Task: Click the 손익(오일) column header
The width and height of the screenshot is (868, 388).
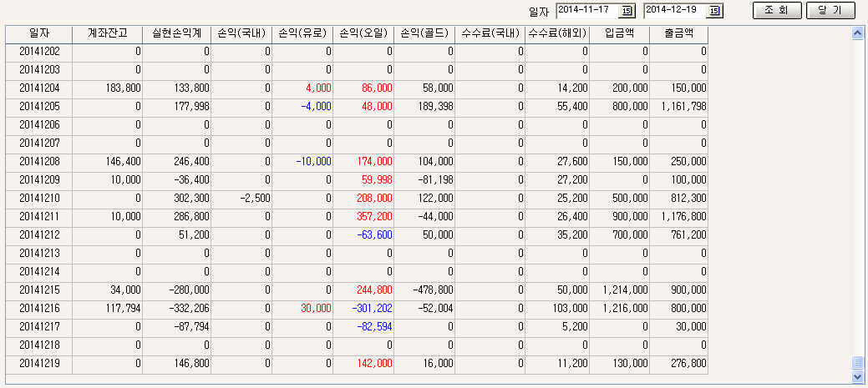Action: (363, 34)
